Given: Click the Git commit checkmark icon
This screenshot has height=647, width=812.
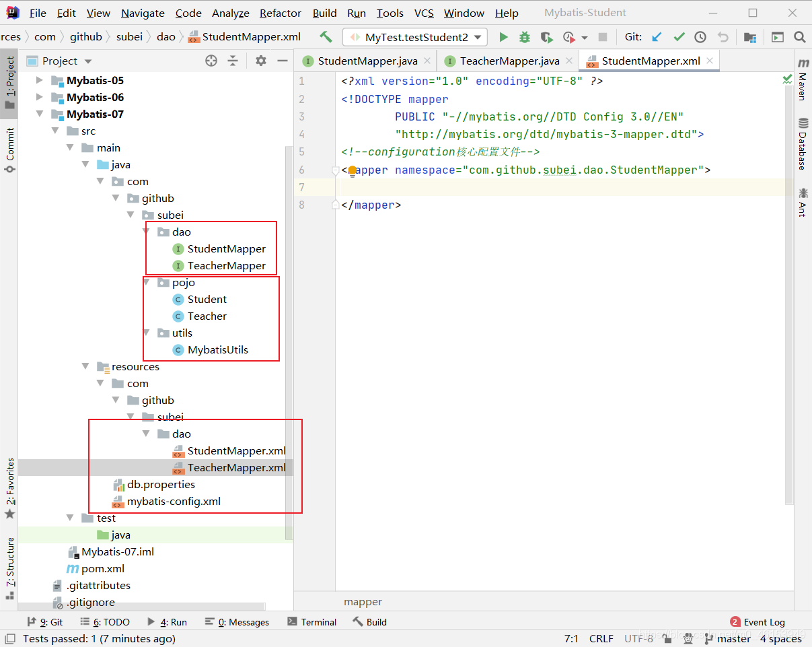Looking at the screenshot, I should [x=679, y=37].
